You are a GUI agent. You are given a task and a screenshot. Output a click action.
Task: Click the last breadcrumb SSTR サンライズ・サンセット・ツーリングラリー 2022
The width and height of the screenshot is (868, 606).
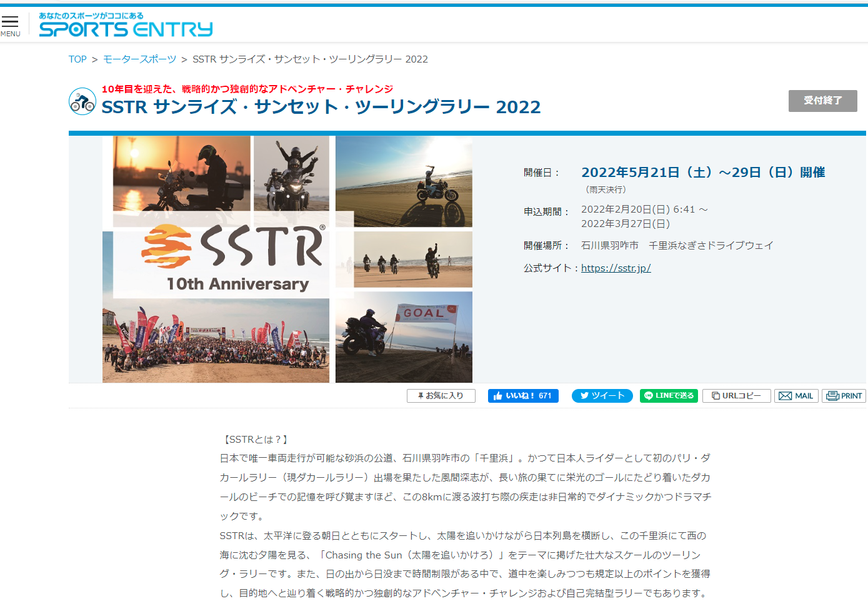[x=310, y=59]
